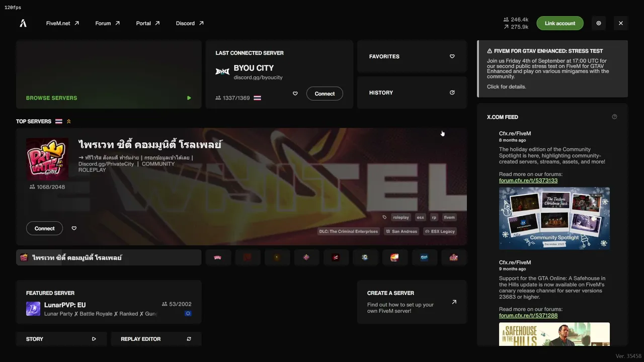Open the History list
644x362 pixels.
click(x=412, y=93)
